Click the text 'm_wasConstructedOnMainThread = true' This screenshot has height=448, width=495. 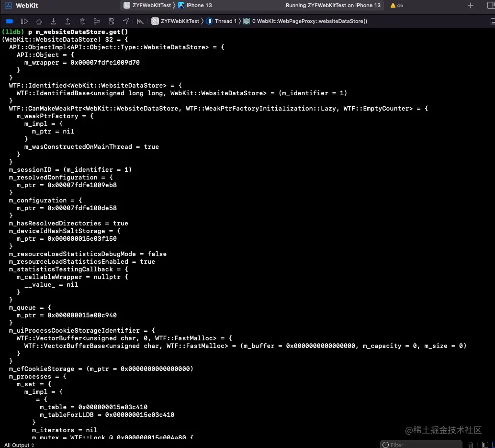tap(91, 147)
